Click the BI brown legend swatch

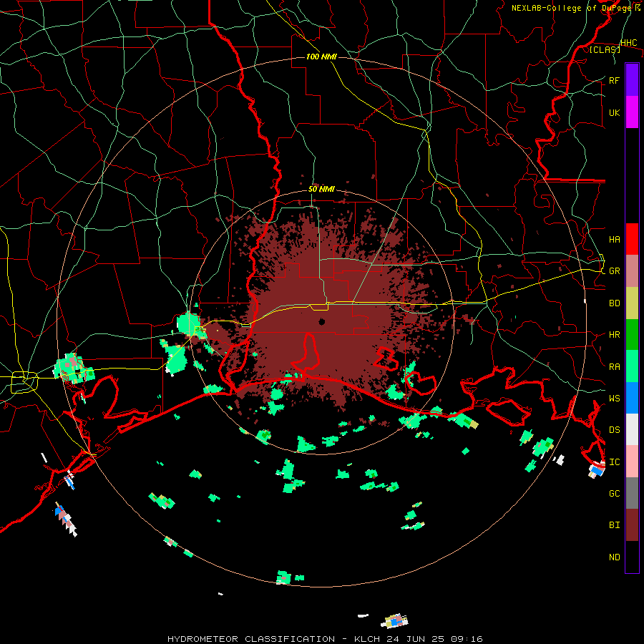[x=632, y=525]
